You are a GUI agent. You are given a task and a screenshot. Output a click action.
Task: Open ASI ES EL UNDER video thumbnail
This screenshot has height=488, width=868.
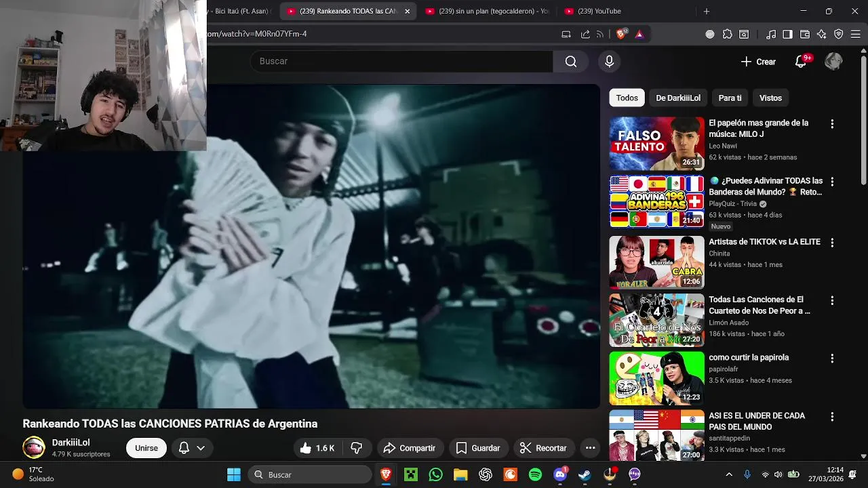(656, 435)
